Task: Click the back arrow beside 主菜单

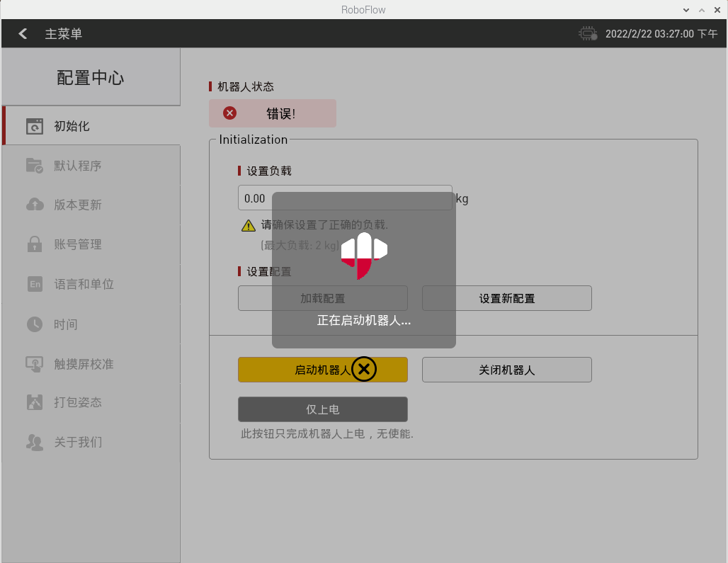Action: (23, 33)
